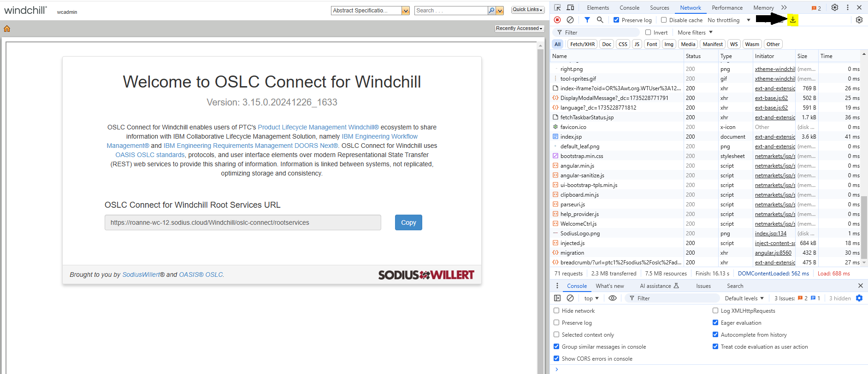Filter requests by the Img type
The width and height of the screenshot is (868, 374).
point(669,44)
